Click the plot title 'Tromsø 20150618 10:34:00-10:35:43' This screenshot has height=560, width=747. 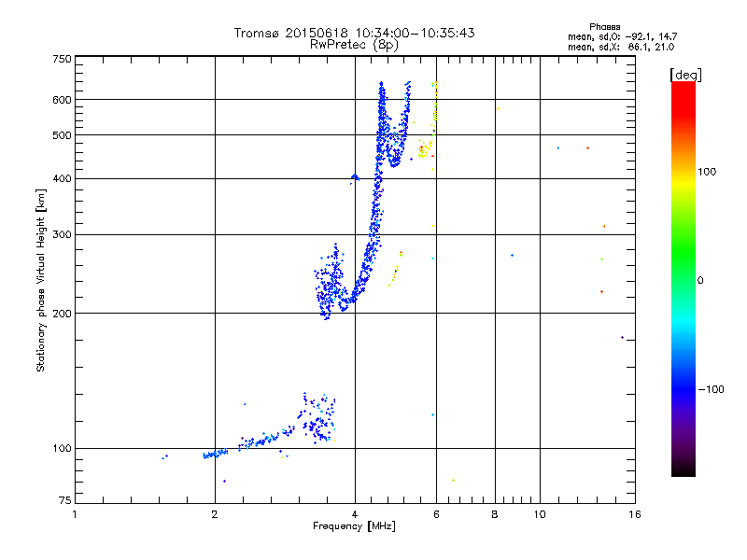pyautogui.click(x=354, y=33)
